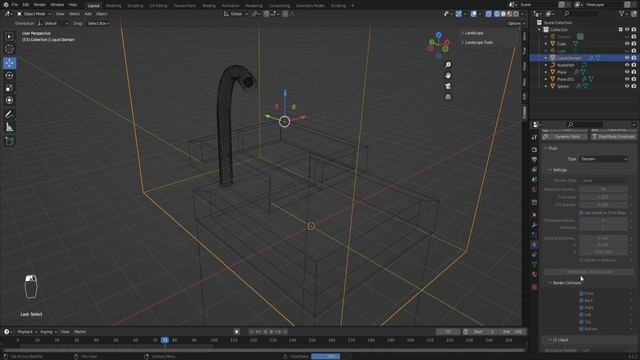Open the Scene properties tab icon

click(534, 180)
